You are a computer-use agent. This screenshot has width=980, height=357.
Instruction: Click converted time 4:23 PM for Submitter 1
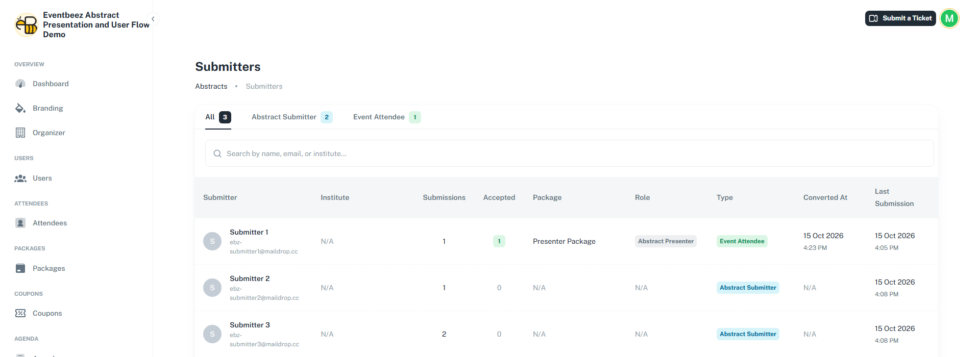pos(815,248)
